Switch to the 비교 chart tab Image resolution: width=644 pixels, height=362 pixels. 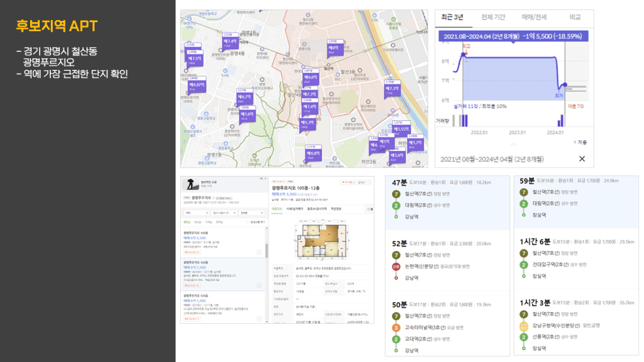(x=575, y=17)
